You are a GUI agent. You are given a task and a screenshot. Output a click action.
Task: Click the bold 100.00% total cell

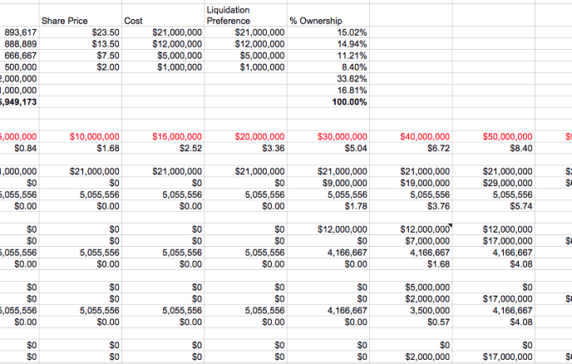click(328, 102)
